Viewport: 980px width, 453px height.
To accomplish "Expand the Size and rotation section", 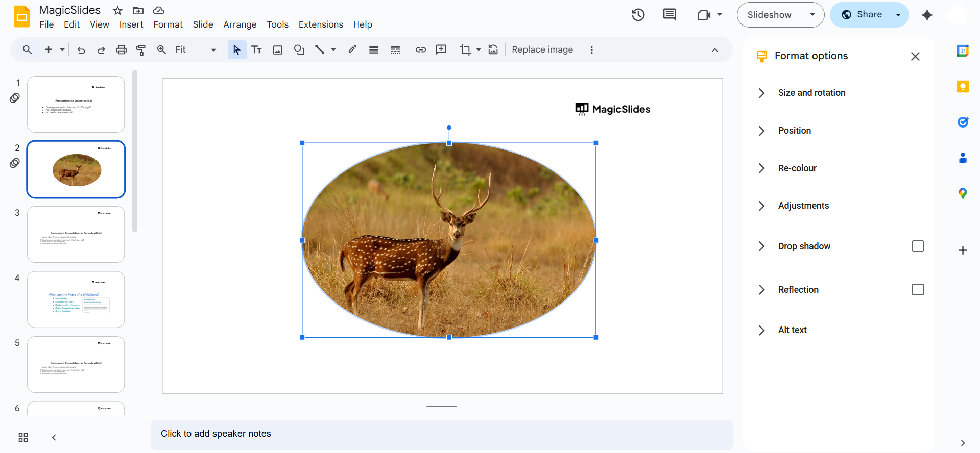I will point(811,93).
